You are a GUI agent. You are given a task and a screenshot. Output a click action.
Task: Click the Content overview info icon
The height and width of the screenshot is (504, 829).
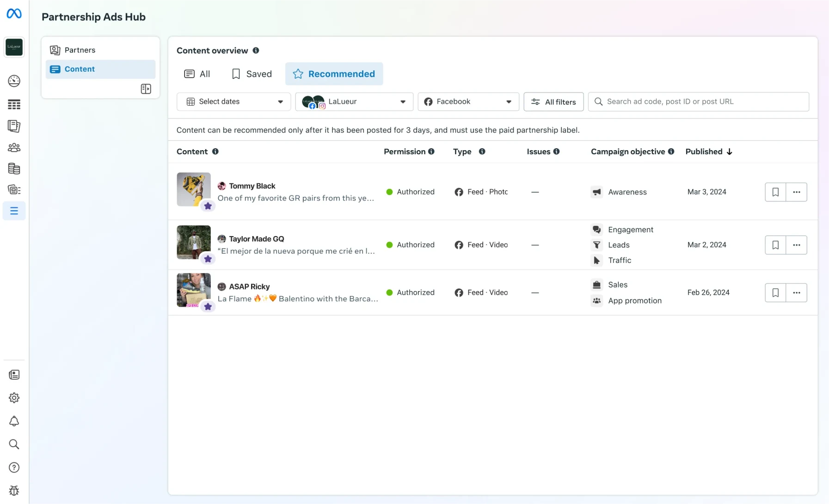[x=256, y=50]
